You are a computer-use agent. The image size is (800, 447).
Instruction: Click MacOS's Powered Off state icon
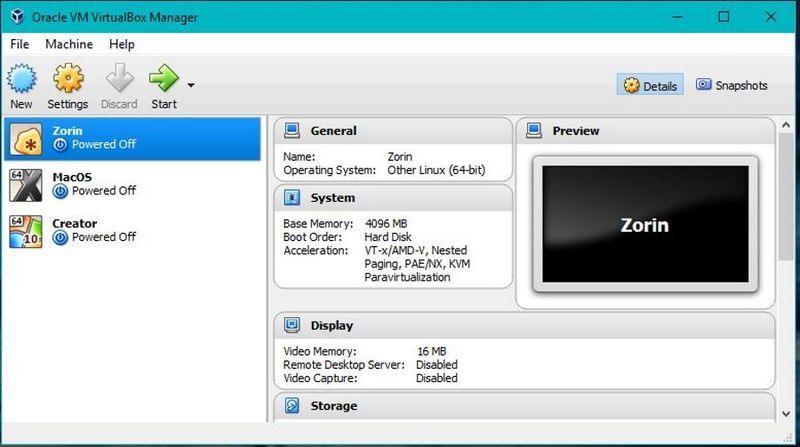[60, 191]
